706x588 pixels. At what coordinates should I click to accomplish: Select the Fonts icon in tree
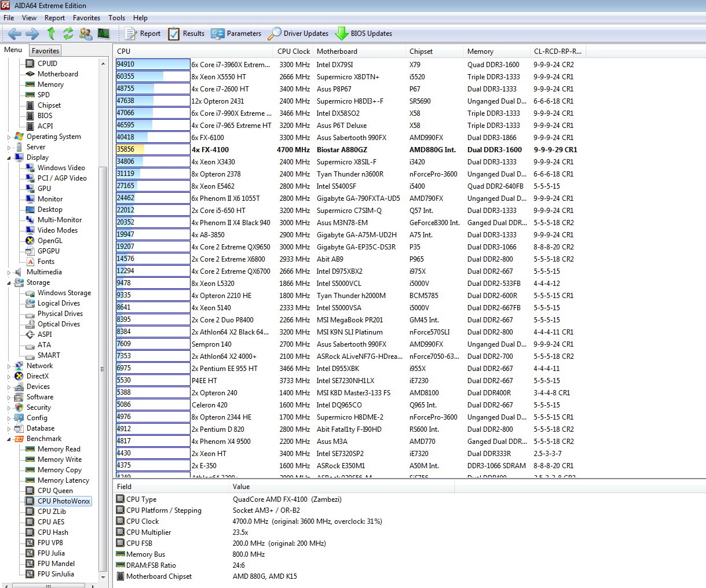pos(30,262)
